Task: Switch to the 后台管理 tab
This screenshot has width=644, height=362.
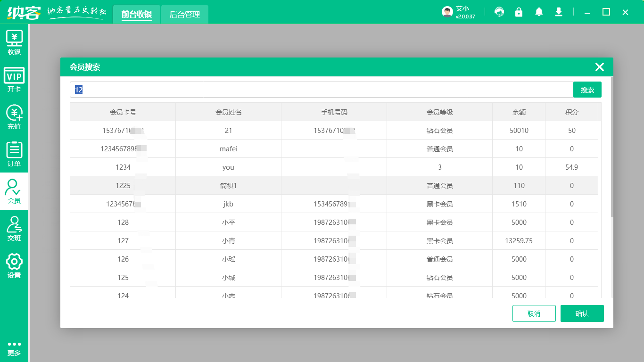Action: [x=185, y=15]
